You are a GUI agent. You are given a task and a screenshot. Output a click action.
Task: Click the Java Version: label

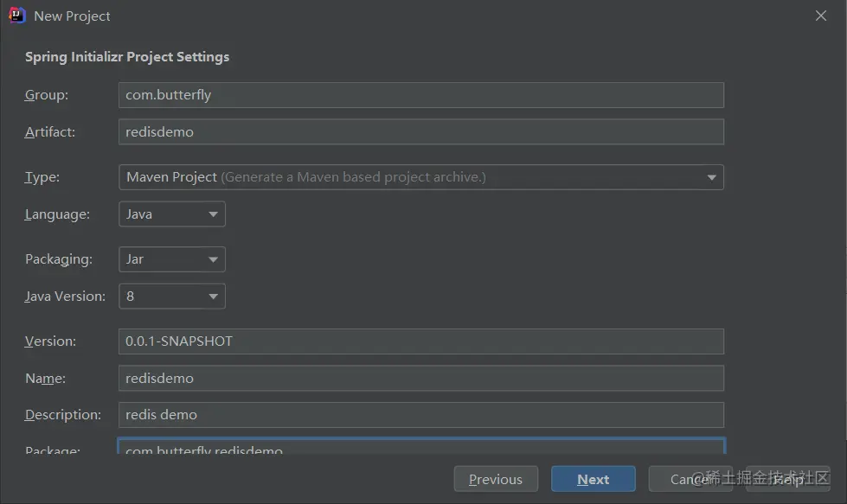(x=65, y=297)
